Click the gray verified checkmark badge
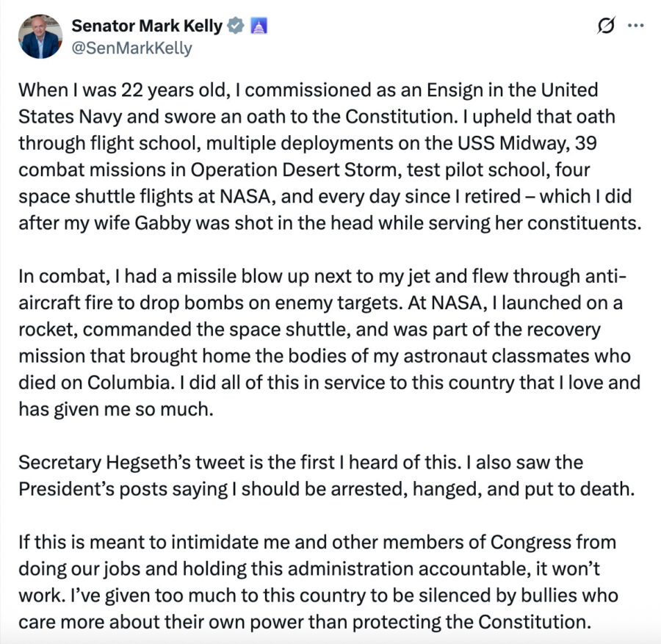661x644 pixels. pos(235,26)
